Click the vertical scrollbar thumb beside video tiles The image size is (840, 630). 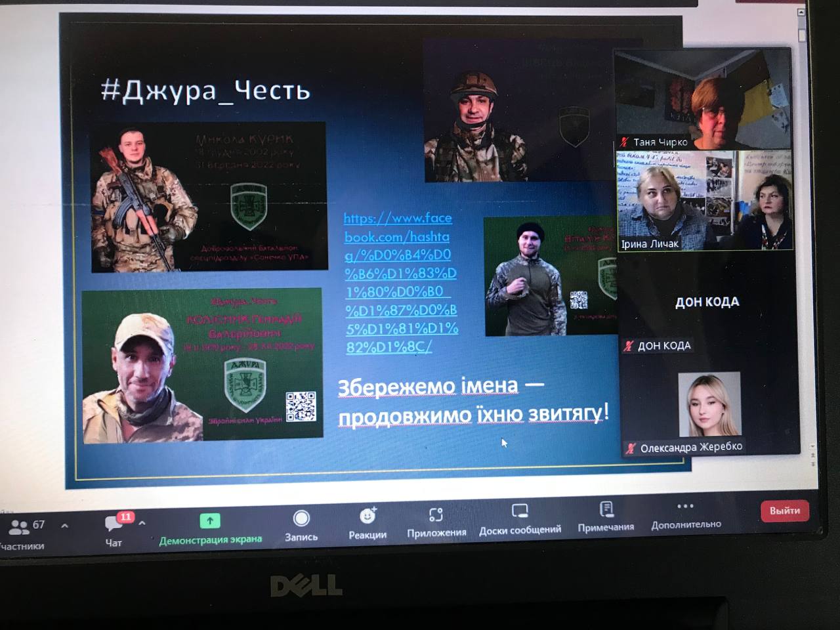[x=802, y=33]
